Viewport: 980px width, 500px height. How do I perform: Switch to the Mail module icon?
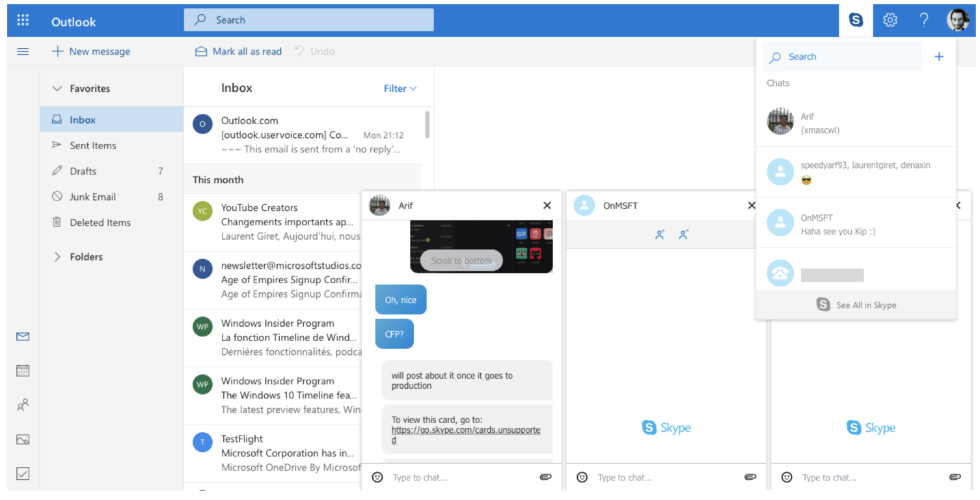(23, 337)
